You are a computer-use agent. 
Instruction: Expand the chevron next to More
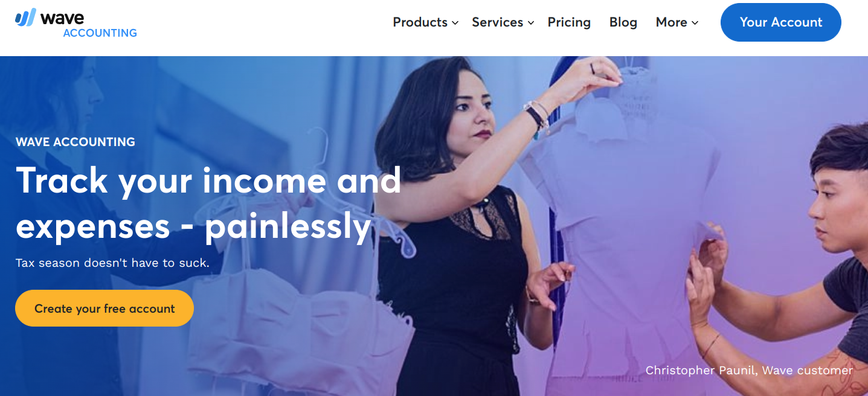coord(695,23)
